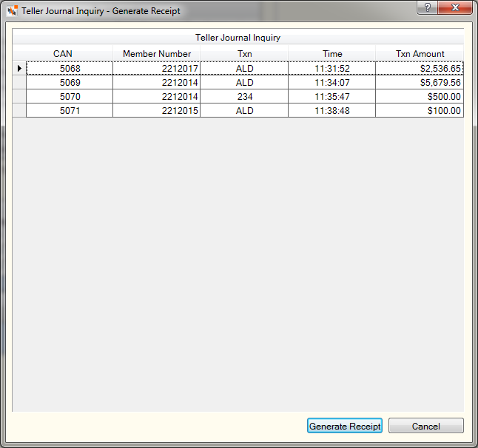Screen dimensions: 478x448
Task: Click the Cancel button
Action: point(426,426)
